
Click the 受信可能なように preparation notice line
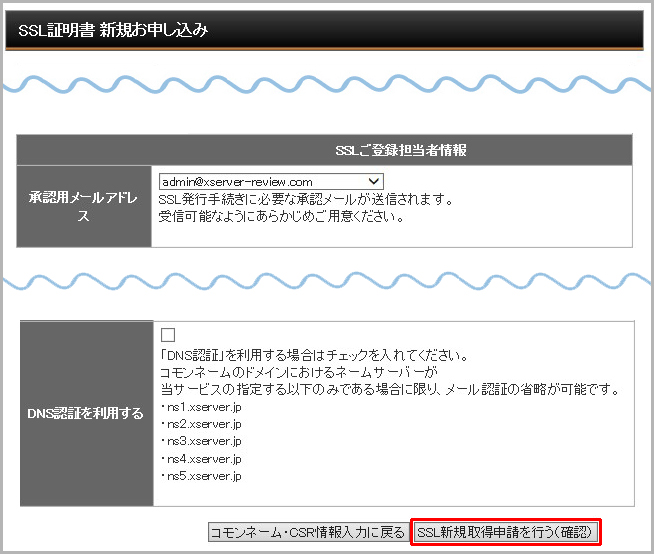click(281, 215)
